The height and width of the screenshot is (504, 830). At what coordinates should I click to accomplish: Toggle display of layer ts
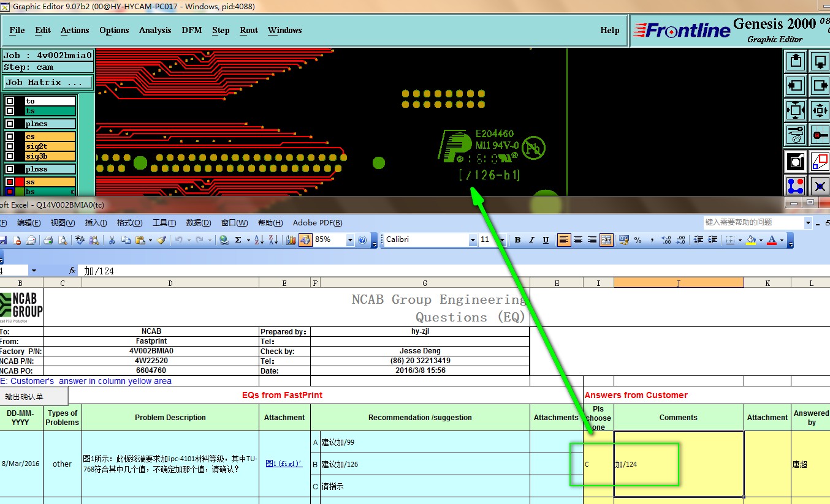[10, 111]
